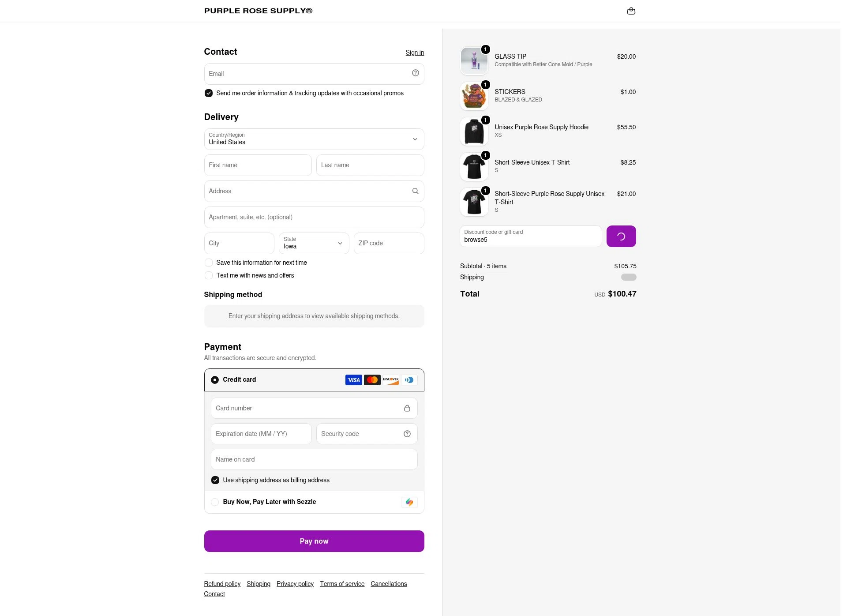Select Buy Now, Pay Later with Sezzle
Screen dimensions: 847x616
pyautogui.click(x=215, y=502)
